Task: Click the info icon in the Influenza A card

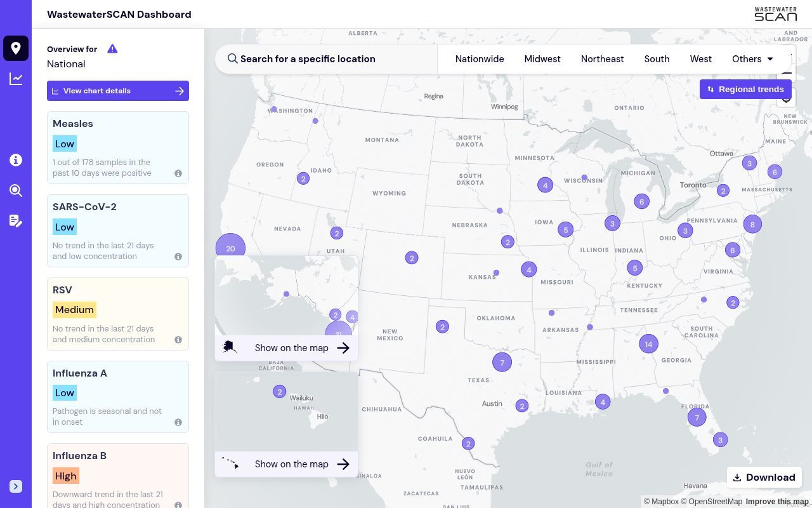Action: pos(178,422)
